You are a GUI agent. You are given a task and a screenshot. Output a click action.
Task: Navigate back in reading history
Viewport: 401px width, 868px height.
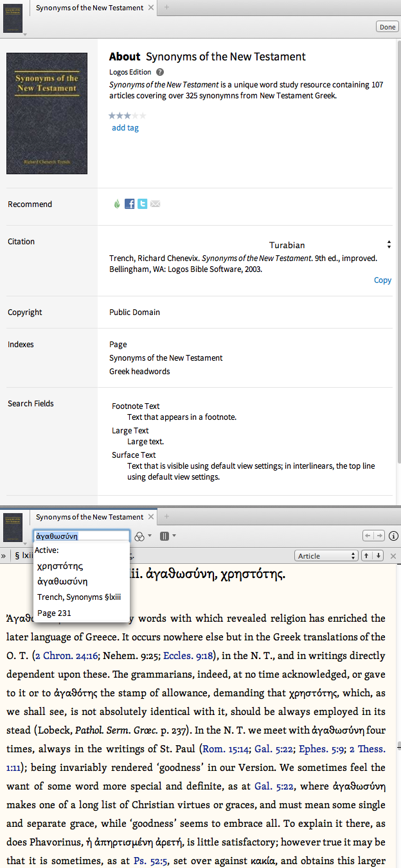point(368,536)
